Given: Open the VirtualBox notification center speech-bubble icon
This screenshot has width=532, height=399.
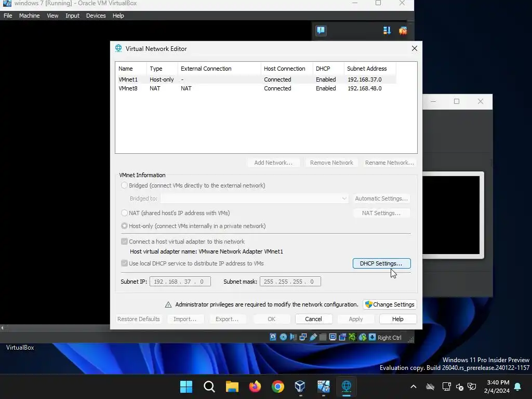Looking at the screenshot, I should tap(321, 31).
